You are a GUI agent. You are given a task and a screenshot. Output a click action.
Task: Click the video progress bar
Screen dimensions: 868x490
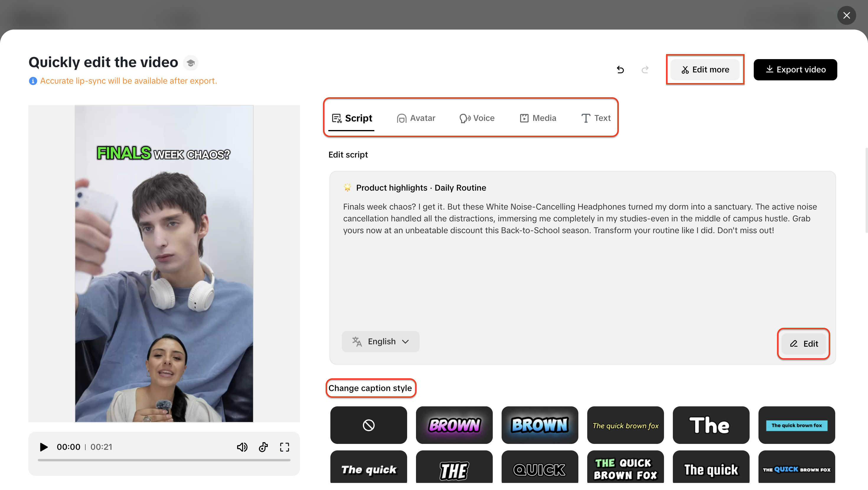coord(164,460)
